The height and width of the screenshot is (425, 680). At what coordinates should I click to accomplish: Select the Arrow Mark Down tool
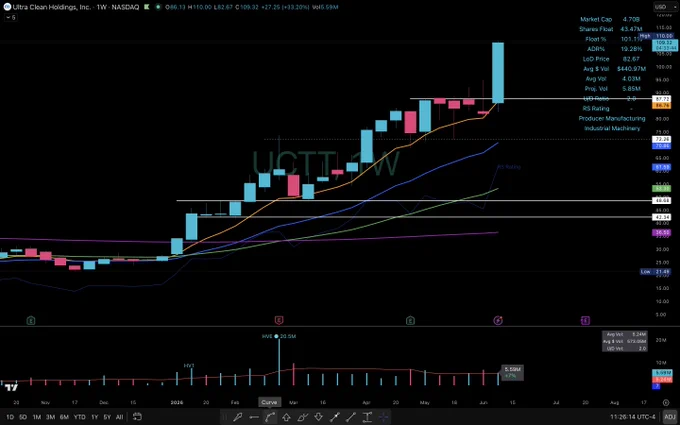click(x=318, y=417)
